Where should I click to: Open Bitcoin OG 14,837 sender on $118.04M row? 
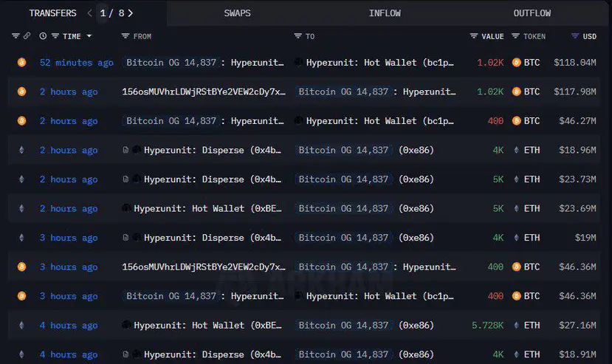(x=171, y=63)
